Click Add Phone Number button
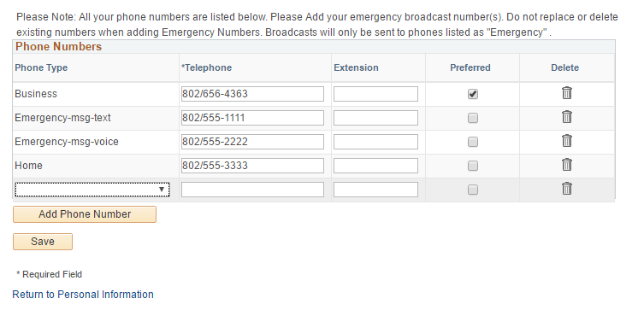The width and height of the screenshot is (644, 310). (x=85, y=214)
